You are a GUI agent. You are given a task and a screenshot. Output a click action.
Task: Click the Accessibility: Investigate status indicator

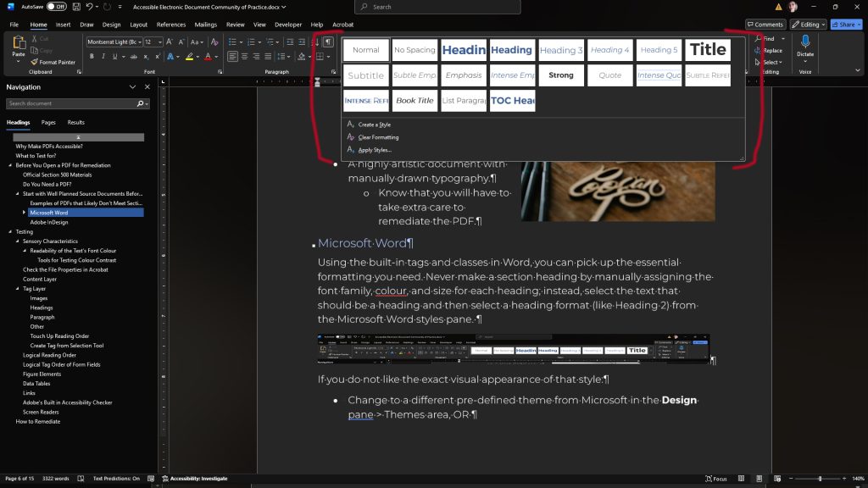tap(194, 479)
